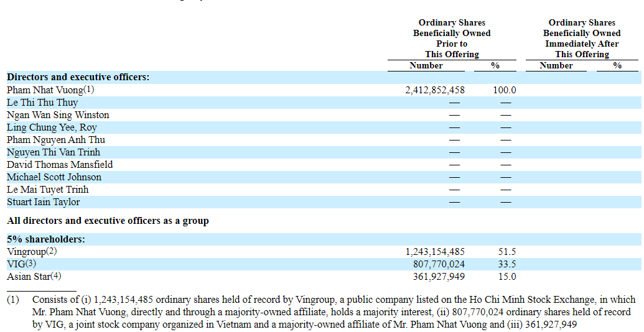Select David Thomas Mansfield name
Image resolution: width=644 pixels, height=332 pixels.
(60, 165)
